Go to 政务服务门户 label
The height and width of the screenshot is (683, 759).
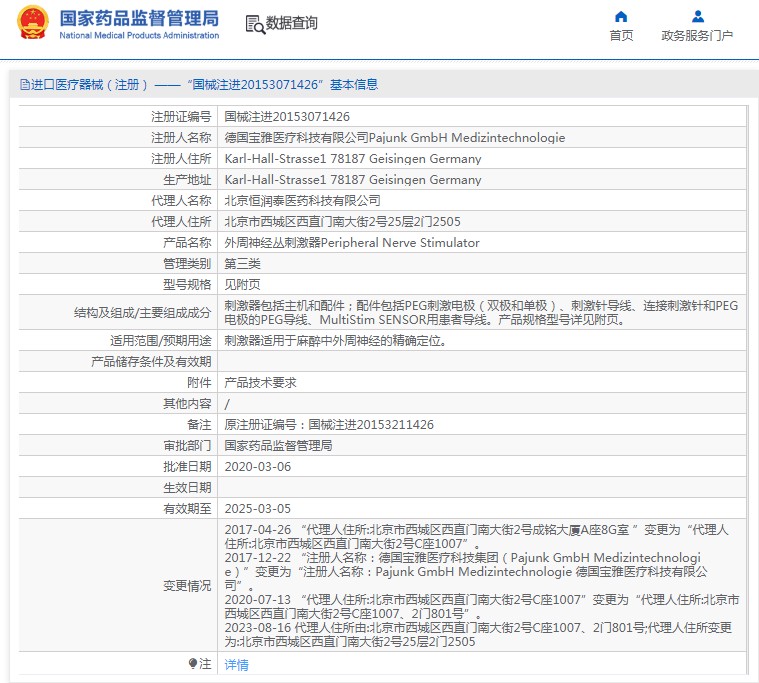697,36
